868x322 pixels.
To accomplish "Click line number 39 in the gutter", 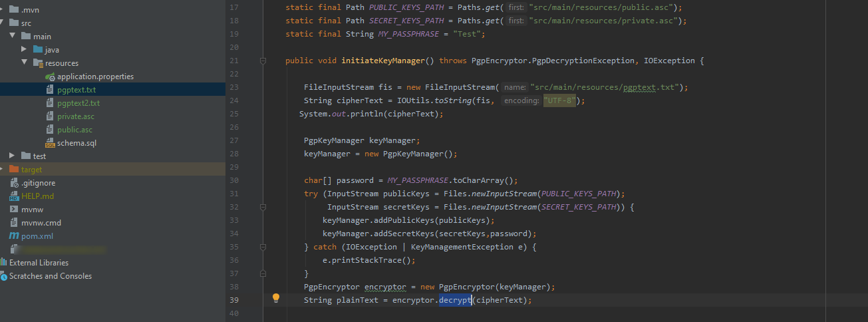I will click(x=233, y=300).
